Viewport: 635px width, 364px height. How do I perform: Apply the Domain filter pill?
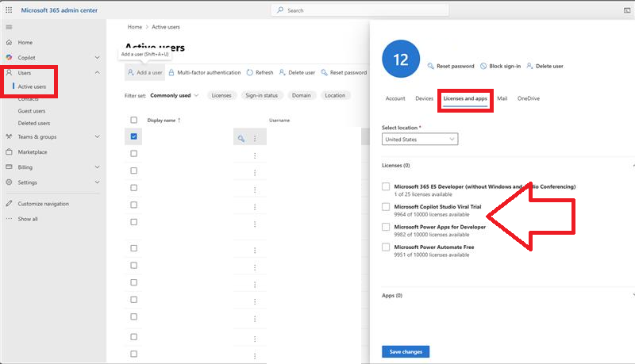pos(302,95)
